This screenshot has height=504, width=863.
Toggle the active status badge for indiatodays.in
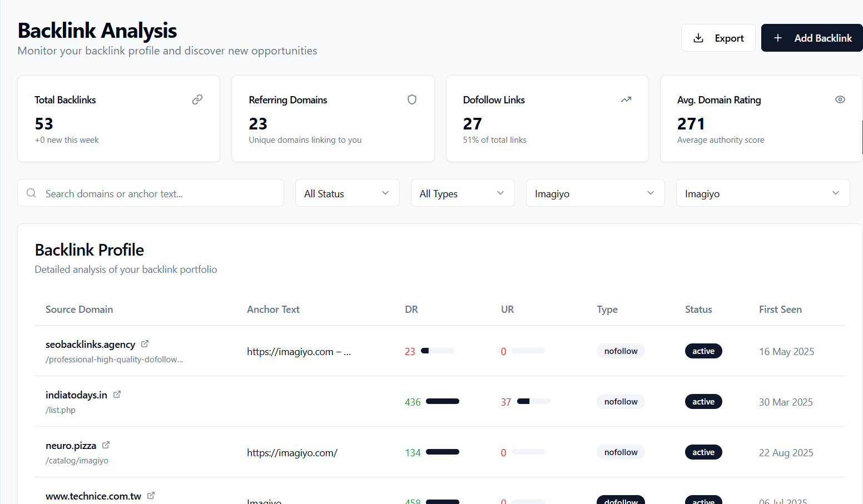pos(703,401)
